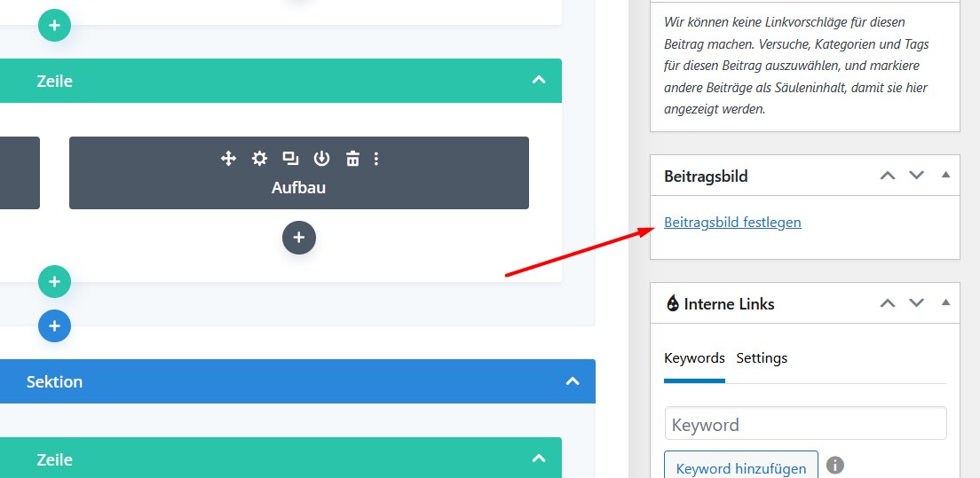Focus the Keyword input field

pyautogui.click(x=805, y=425)
